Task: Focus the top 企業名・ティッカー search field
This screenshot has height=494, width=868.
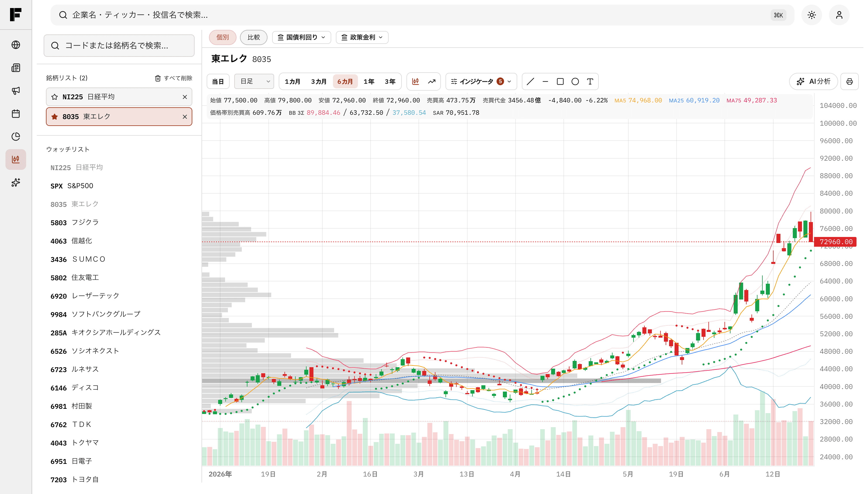Action: 422,15
